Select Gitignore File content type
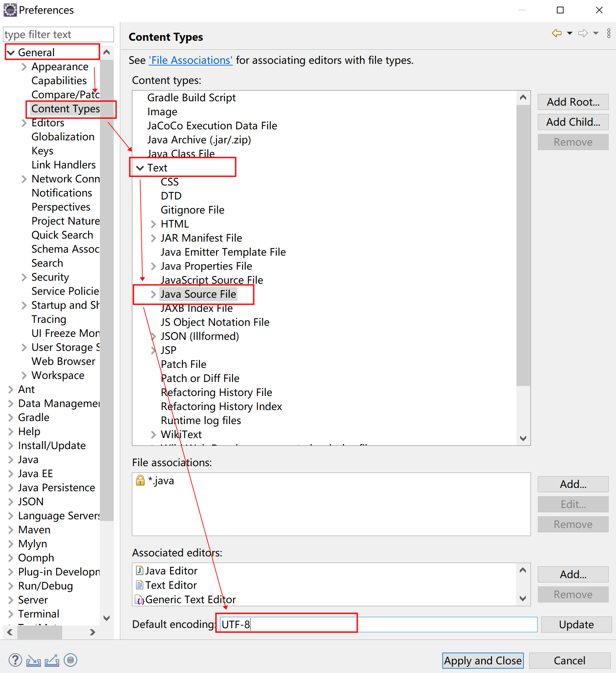 pos(192,210)
